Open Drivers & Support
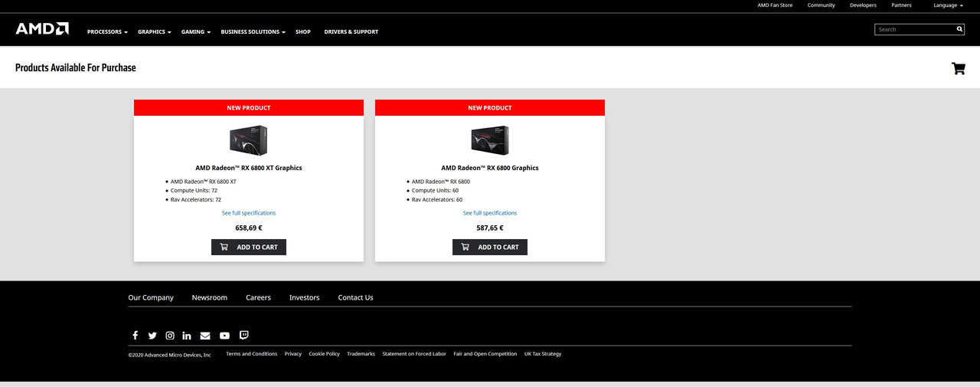This screenshot has width=980, height=387. point(351,32)
